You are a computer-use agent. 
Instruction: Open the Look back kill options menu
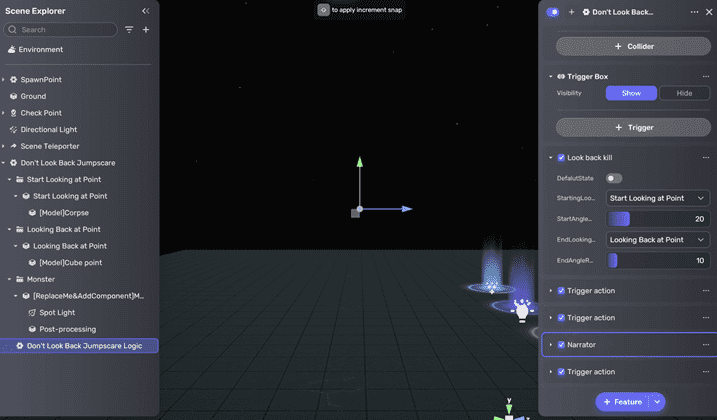706,158
